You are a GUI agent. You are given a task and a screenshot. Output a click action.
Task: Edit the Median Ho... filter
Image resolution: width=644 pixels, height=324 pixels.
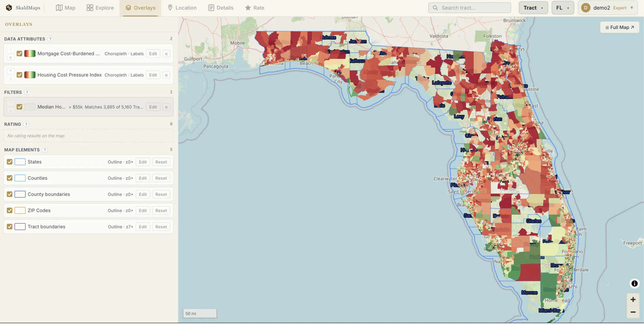[x=153, y=107]
